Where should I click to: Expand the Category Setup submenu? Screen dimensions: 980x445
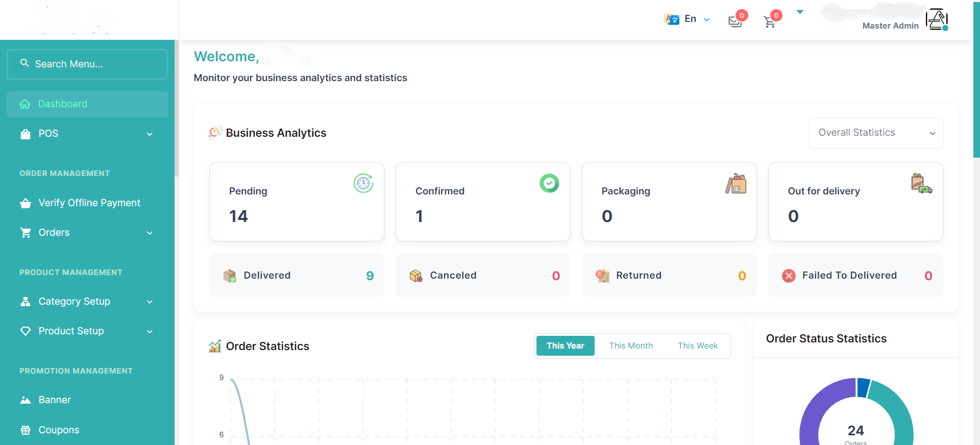87,302
